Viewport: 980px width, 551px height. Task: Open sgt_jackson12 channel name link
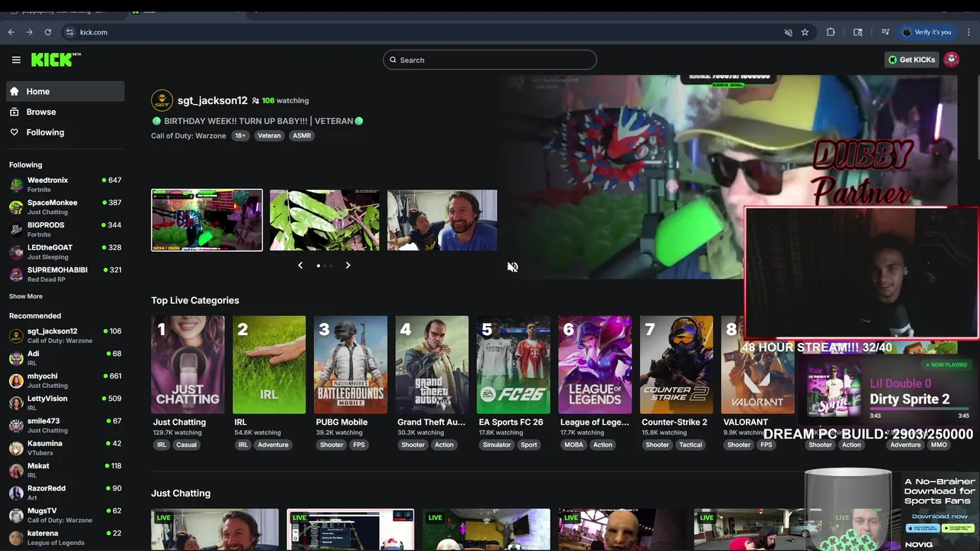[x=212, y=100]
